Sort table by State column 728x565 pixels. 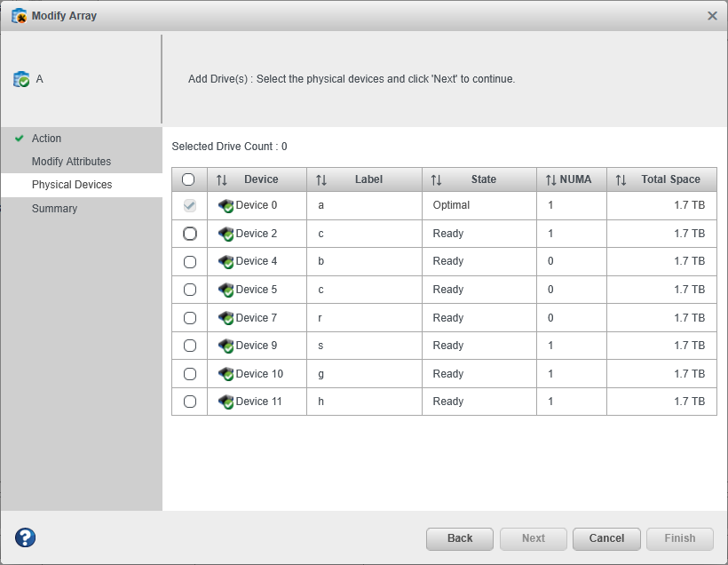tap(436, 179)
